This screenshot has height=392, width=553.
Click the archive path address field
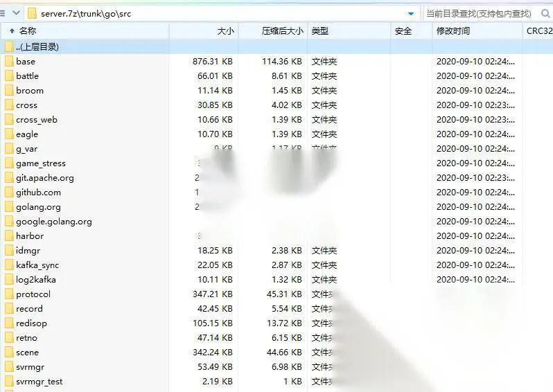[x=222, y=14]
